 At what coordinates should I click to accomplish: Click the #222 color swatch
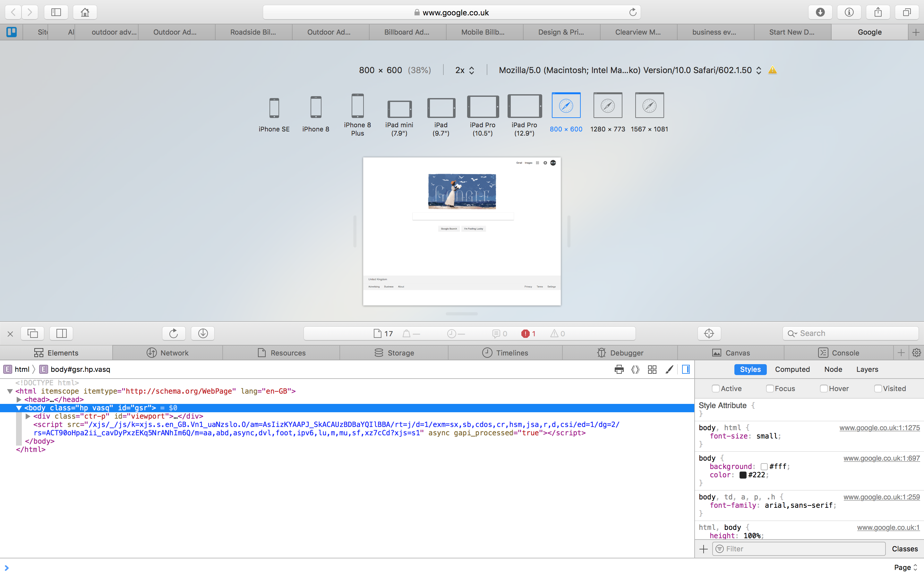point(743,475)
